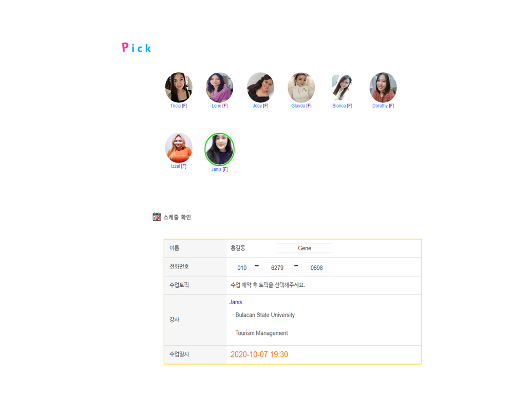Click the calendar schedule icon

(x=157, y=216)
